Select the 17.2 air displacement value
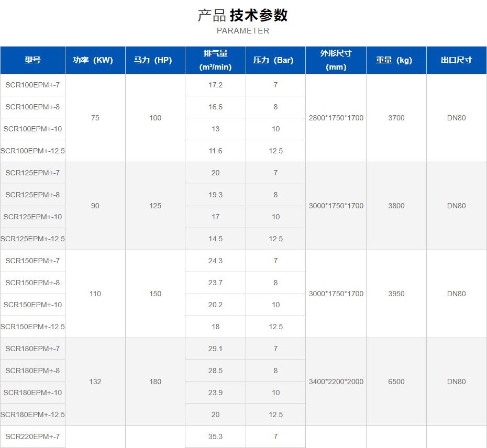Image resolution: width=487 pixels, height=448 pixels. [x=215, y=85]
